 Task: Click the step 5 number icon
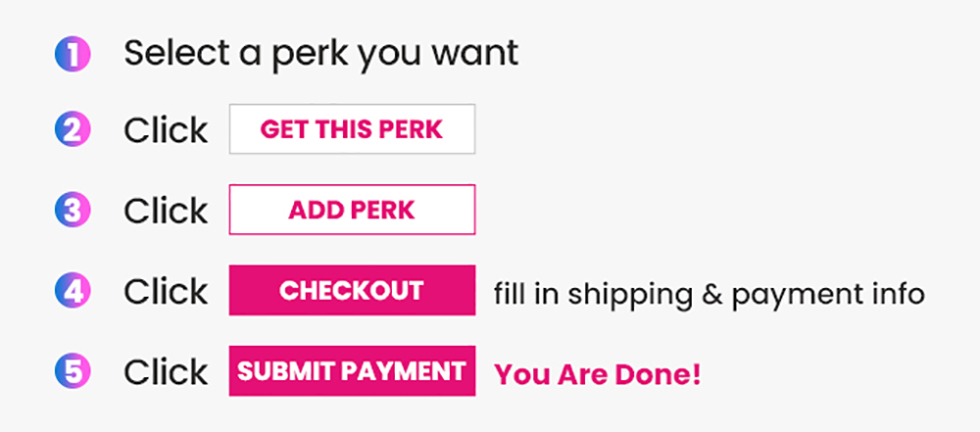(73, 371)
